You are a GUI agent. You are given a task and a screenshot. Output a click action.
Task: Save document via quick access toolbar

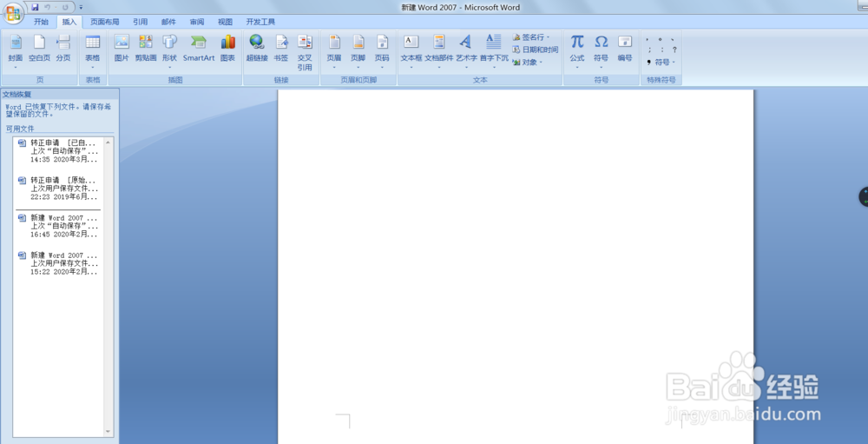35,7
